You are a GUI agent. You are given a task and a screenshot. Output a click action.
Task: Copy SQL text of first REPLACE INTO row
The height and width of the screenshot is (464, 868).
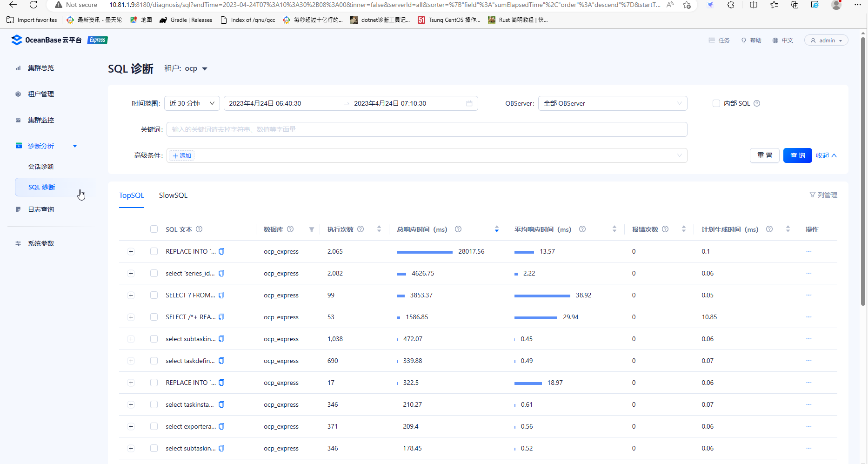click(221, 251)
